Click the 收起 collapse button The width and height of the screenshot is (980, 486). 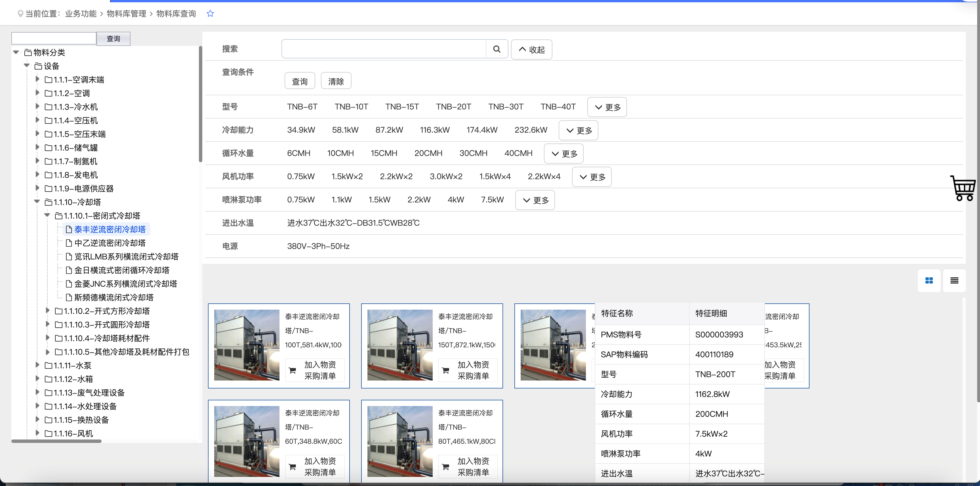(x=531, y=49)
